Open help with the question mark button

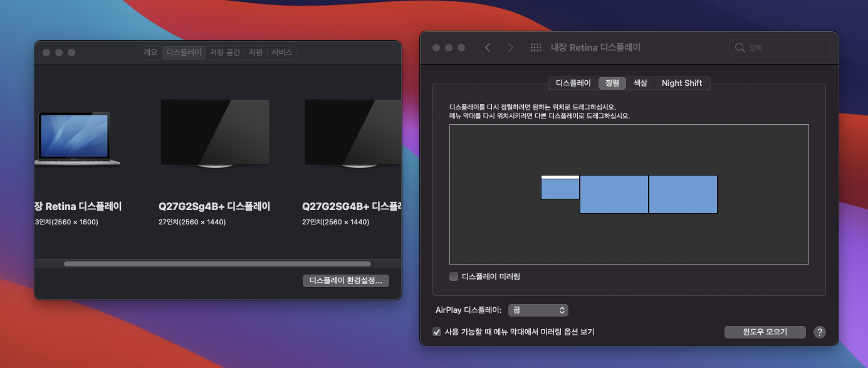819,332
